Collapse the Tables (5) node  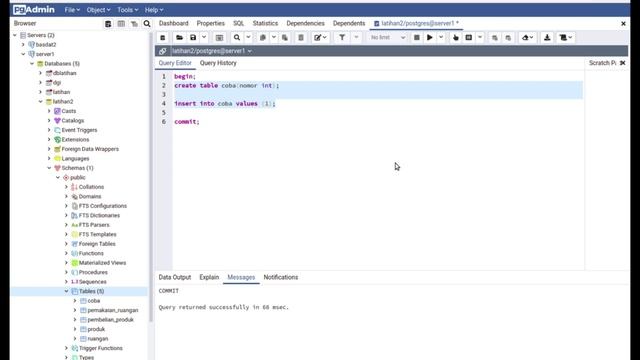coord(66,291)
